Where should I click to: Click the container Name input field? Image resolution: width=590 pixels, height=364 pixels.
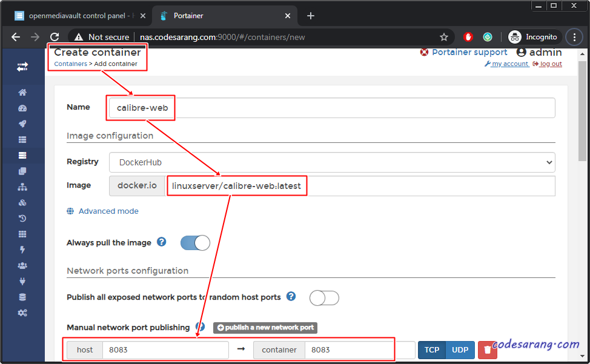332,108
